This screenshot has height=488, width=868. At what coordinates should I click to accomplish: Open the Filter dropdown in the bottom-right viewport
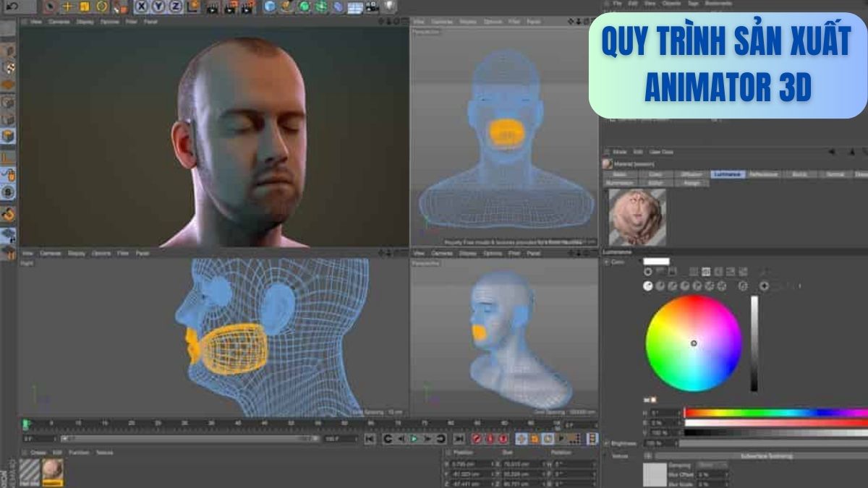point(514,254)
